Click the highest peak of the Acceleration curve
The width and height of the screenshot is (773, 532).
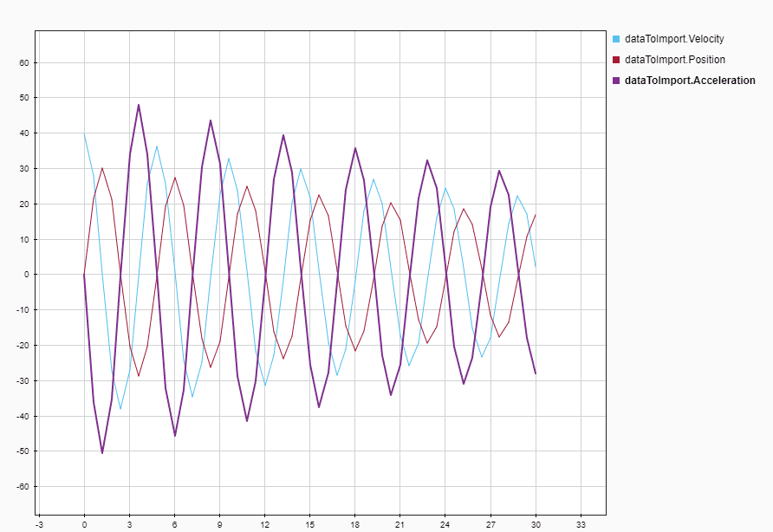pyautogui.click(x=139, y=105)
